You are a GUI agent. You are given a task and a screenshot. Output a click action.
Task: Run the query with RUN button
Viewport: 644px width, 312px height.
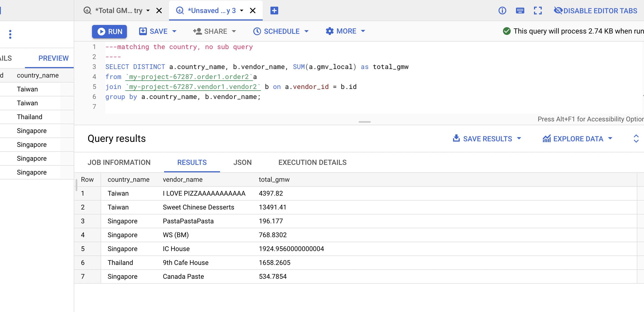[109, 32]
